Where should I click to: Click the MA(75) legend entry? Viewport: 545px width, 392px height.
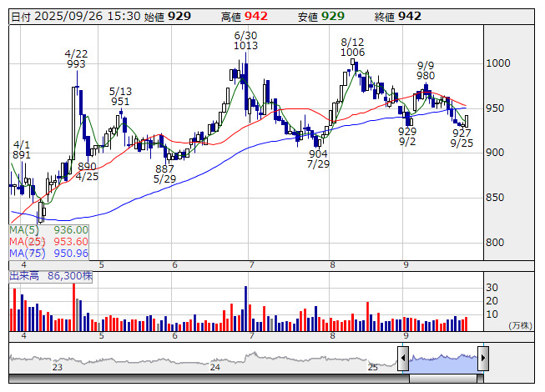point(48,253)
